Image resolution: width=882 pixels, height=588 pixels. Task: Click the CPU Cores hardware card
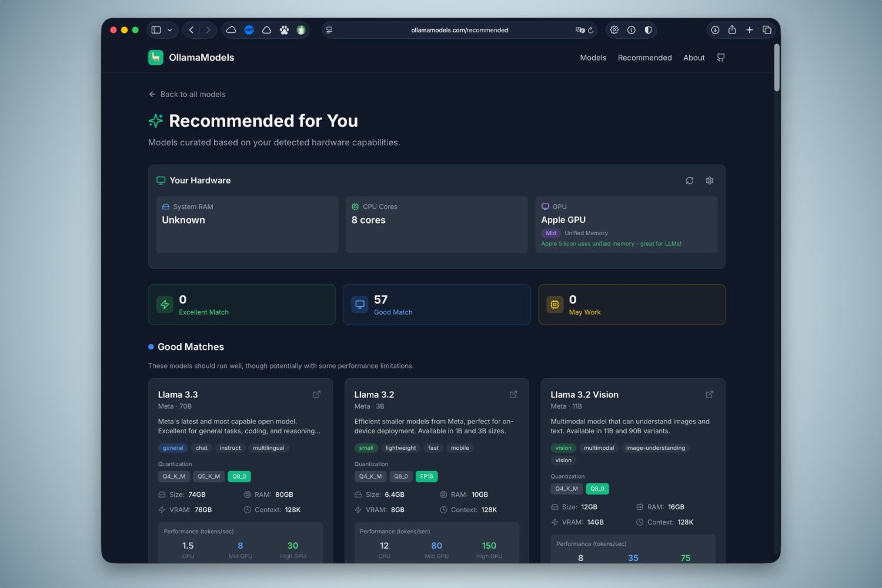[x=437, y=225]
